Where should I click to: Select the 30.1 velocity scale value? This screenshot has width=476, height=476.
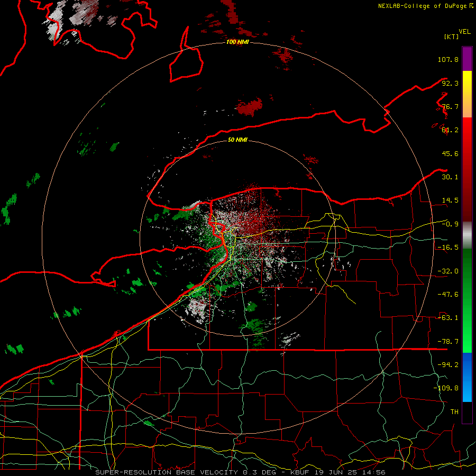(450, 177)
